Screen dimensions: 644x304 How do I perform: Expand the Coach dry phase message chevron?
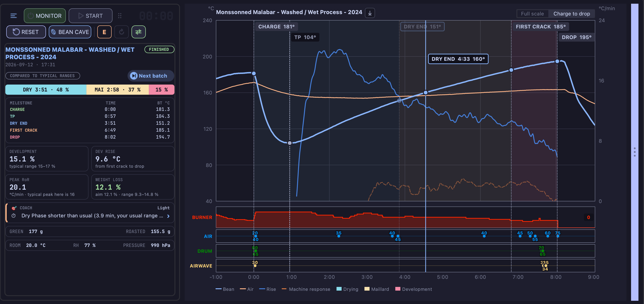tap(168, 216)
